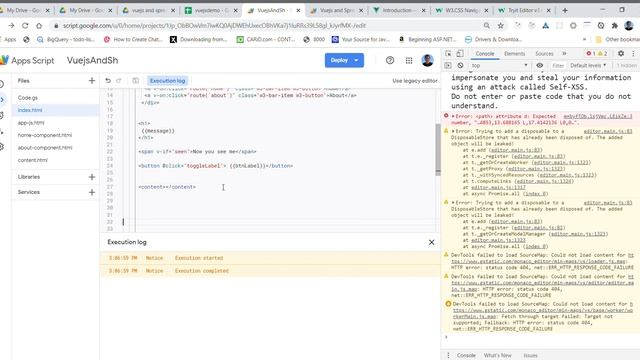Viewport: 640px width, 360px height.
Task: Open DevTools settings gear
Action: coord(621,53)
